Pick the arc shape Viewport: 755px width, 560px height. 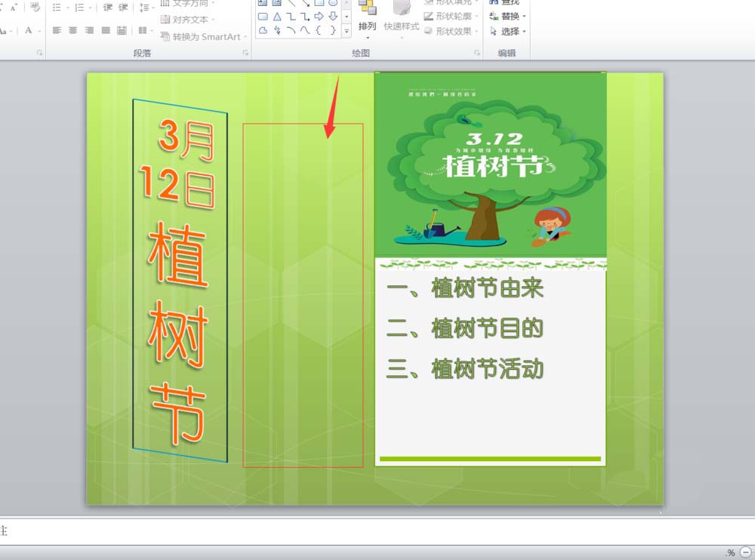click(291, 30)
